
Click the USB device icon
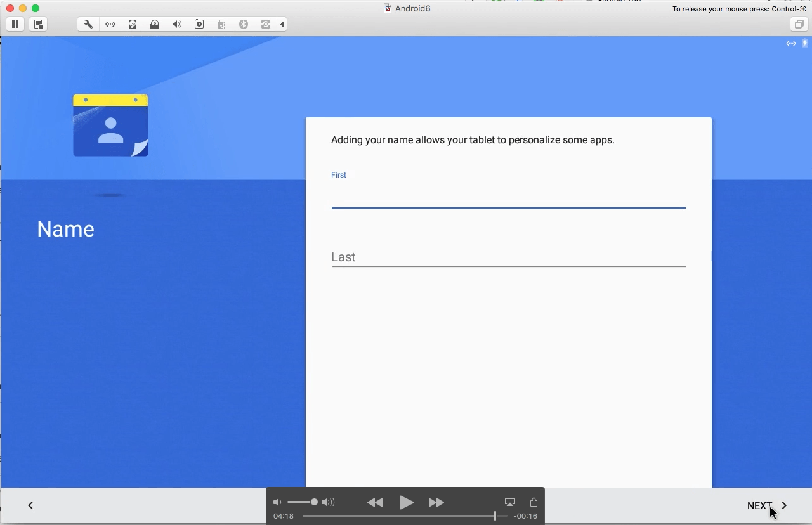(221, 24)
